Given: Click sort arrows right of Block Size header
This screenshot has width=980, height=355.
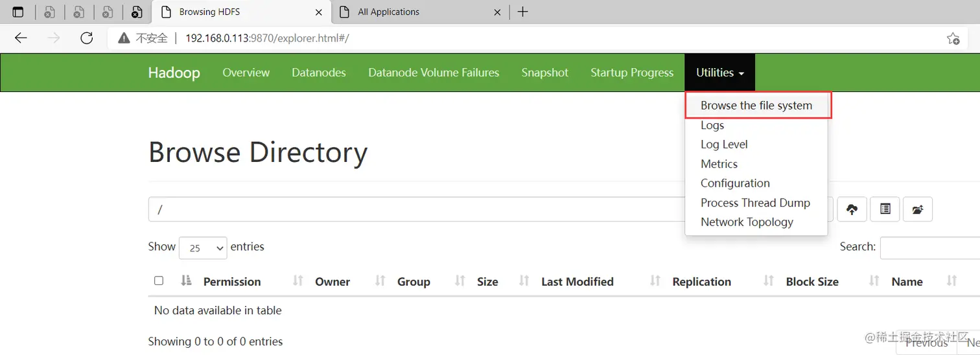Looking at the screenshot, I should [874, 281].
